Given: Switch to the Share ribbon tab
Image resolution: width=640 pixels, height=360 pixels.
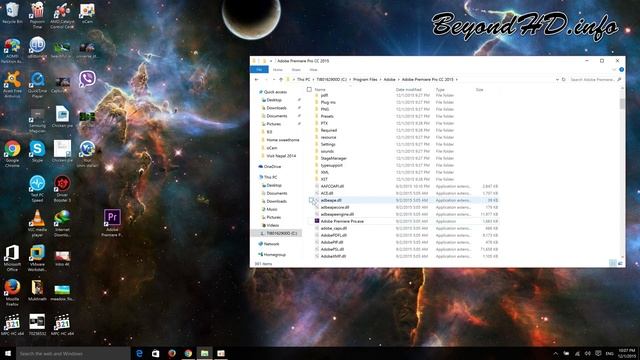Looking at the screenshot, I should [296, 70].
